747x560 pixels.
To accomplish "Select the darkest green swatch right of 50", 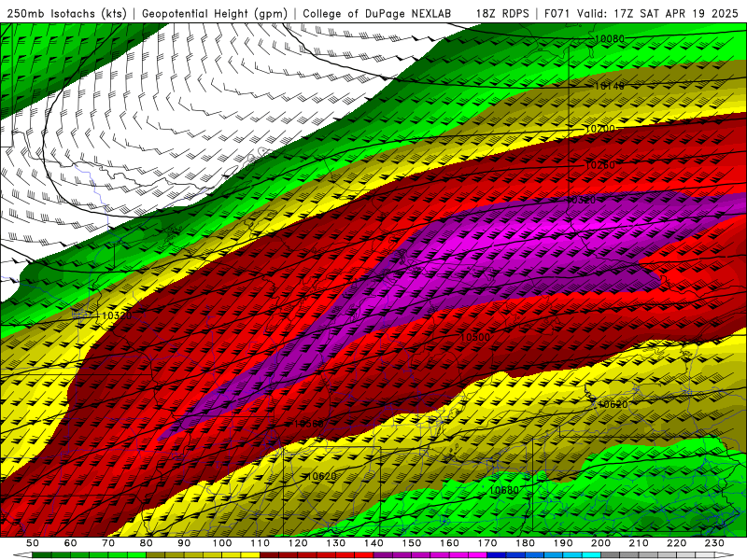I will [42, 555].
